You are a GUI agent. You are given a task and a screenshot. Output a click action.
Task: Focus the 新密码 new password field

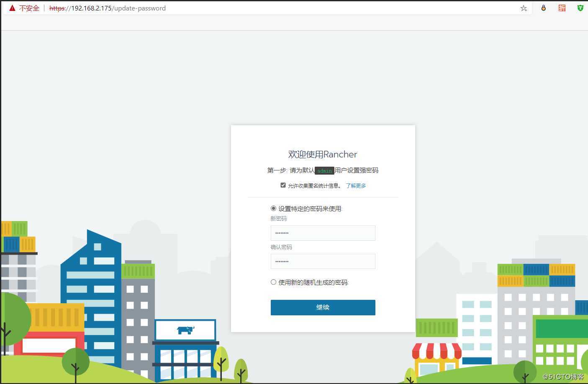pyautogui.click(x=323, y=233)
